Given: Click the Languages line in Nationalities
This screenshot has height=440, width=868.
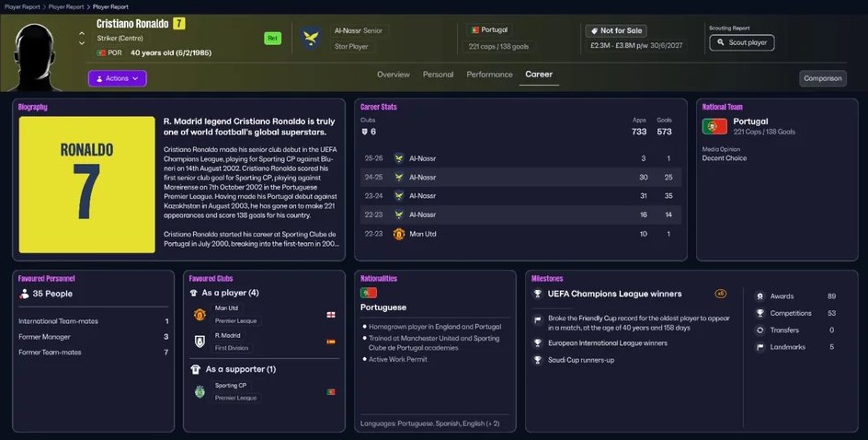Looking at the screenshot, I should pyautogui.click(x=429, y=423).
